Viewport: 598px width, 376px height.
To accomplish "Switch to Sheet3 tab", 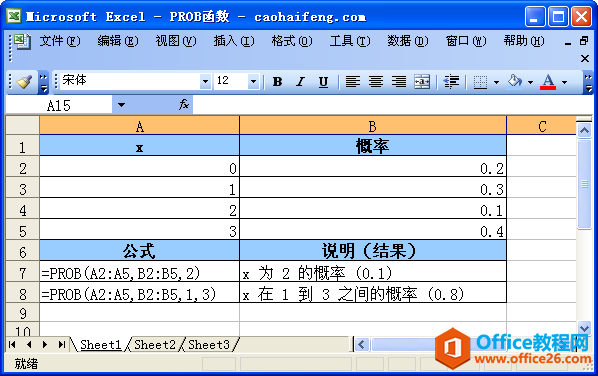I will point(209,344).
